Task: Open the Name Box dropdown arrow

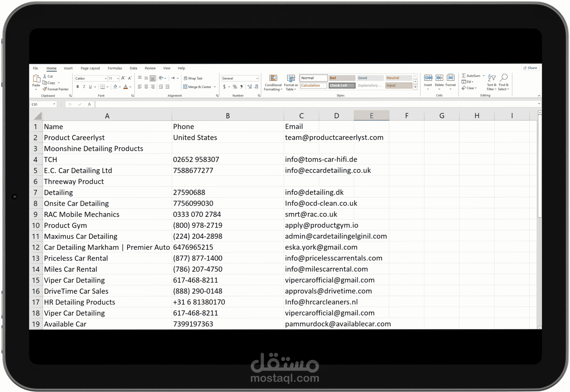Action: (x=54, y=104)
